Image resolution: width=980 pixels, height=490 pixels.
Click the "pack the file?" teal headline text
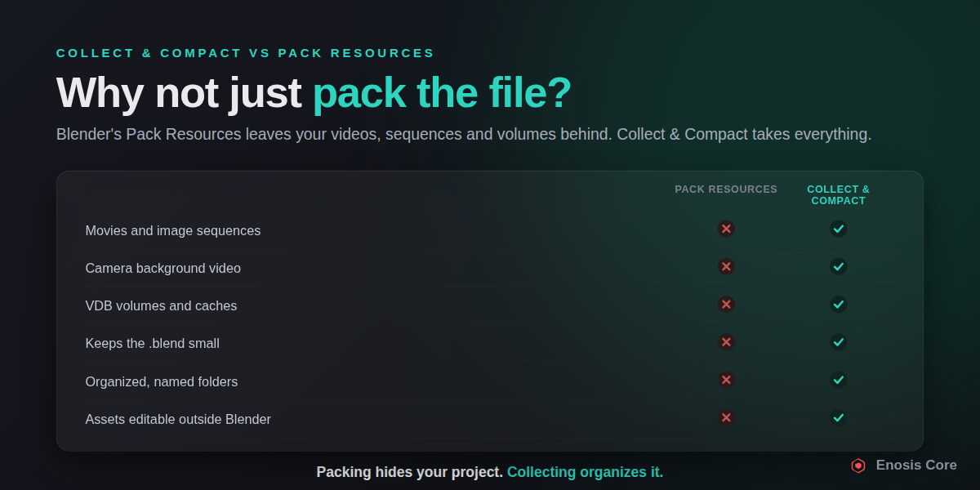click(442, 93)
